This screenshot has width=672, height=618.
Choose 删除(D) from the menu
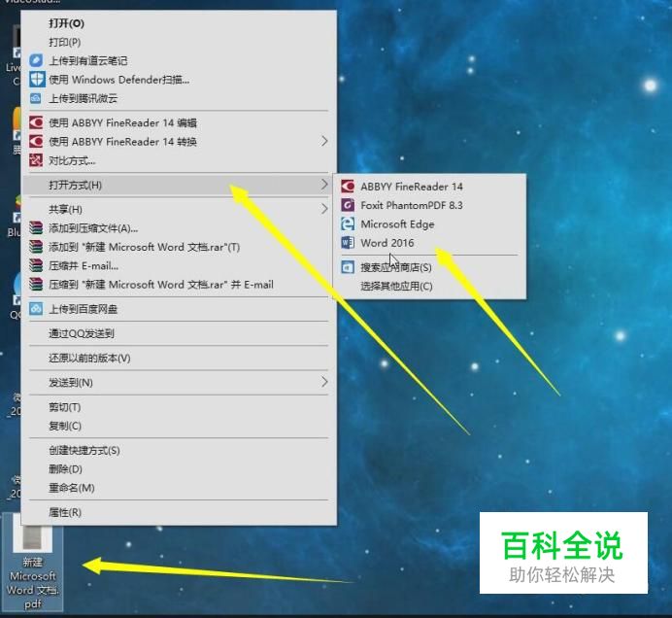coord(179,468)
